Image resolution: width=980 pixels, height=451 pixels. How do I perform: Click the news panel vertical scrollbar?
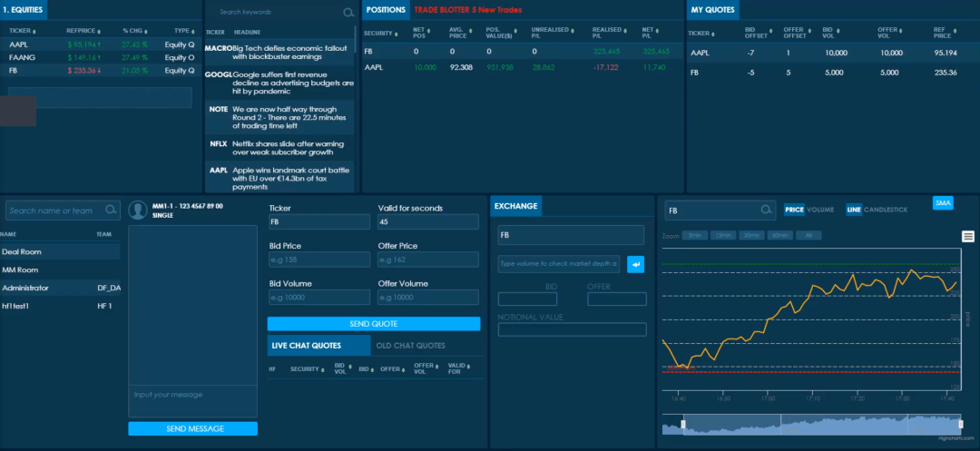tap(355, 39)
